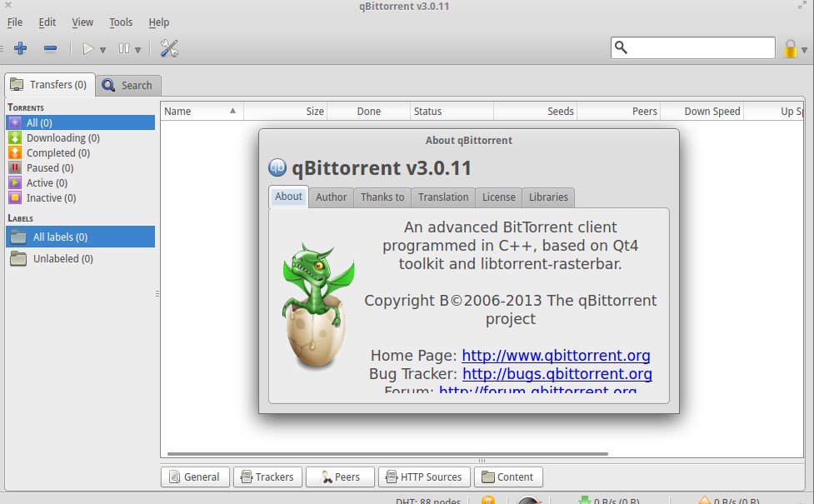814x504 pixels.
Task: Select the All labels (0) entry
Action: (x=81, y=237)
